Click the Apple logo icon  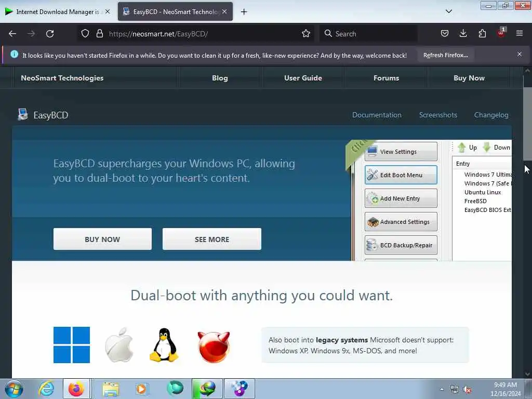[x=119, y=345]
